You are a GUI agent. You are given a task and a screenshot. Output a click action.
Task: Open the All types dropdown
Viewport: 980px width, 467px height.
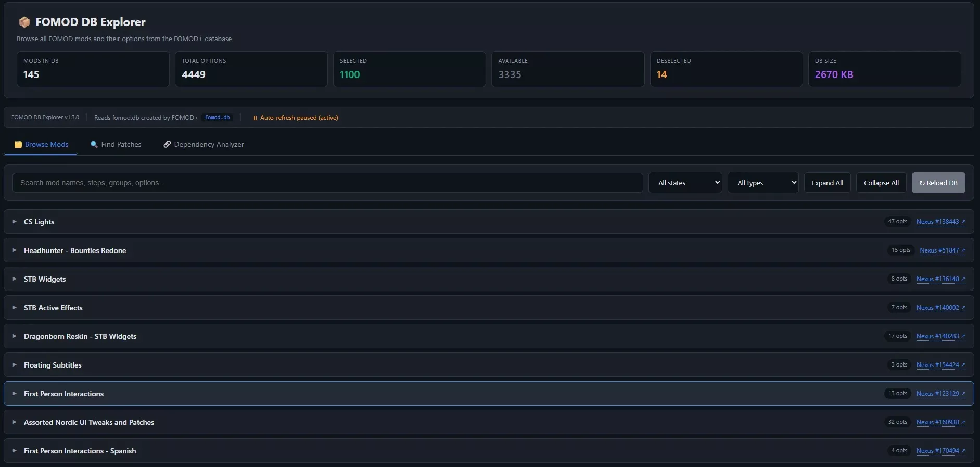pyautogui.click(x=763, y=183)
